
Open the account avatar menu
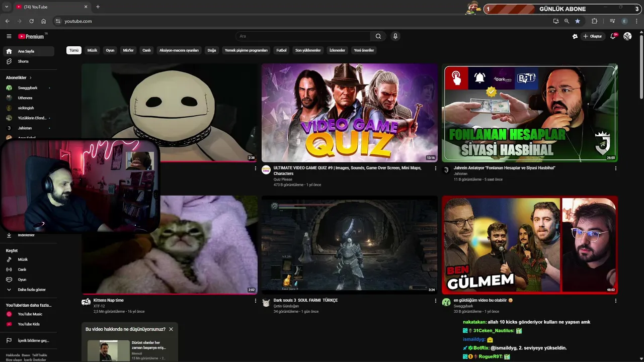[x=627, y=36]
